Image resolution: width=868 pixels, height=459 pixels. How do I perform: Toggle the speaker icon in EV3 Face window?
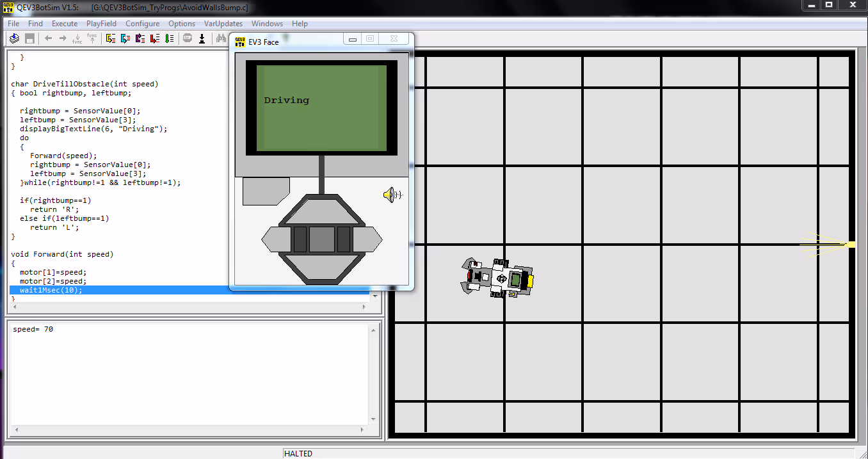point(392,195)
